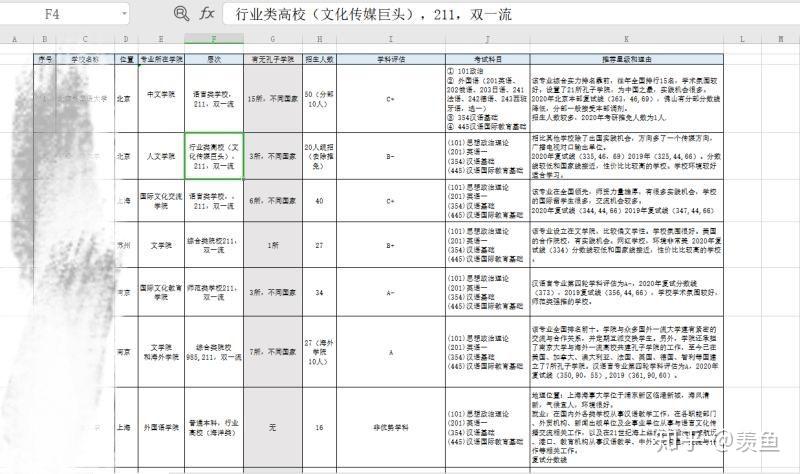Screen dimensions: 800x474
Task: Select column H header
Action: point(319,39)
